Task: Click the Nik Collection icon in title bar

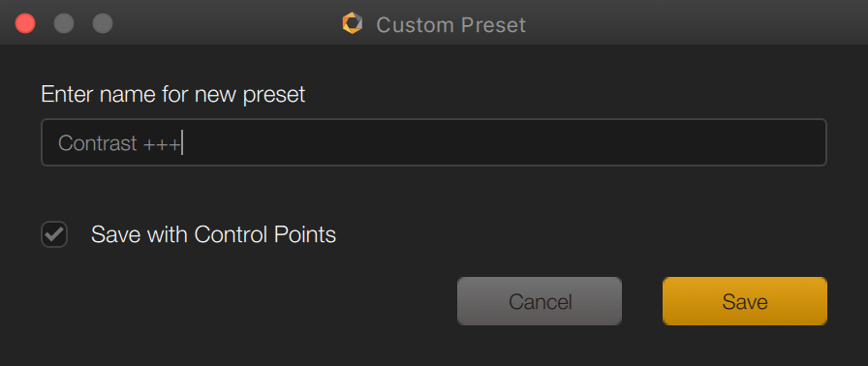Action: coord(352,24)
